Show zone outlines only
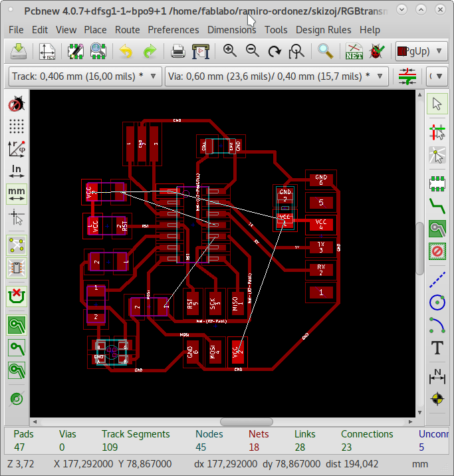This screenshot has height=476, width=454. pos(17,370)
